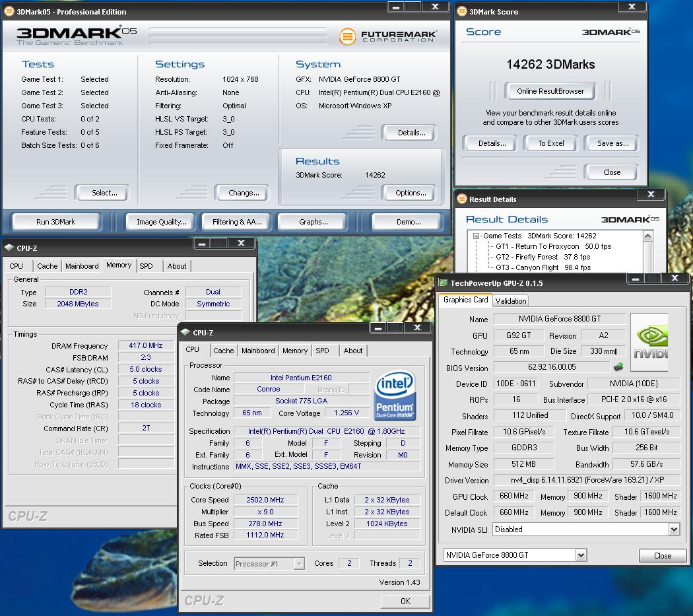Click the Specification field in CPU-Z
Screen dimensions: 693x616
(x=327, y=431)
